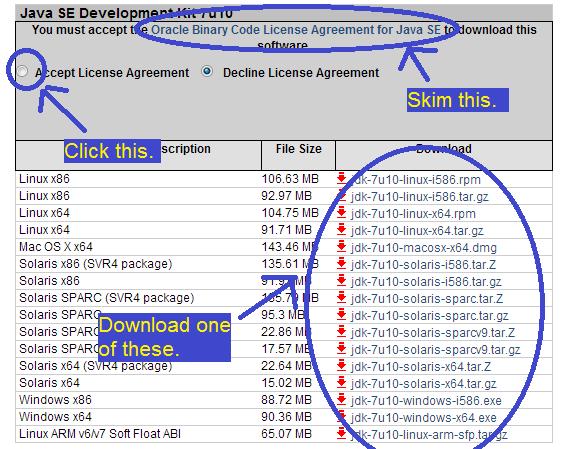Screen dimensions: 569x449
Task: Click the 15.02 MB file size cell
Action: click(286, 383)
